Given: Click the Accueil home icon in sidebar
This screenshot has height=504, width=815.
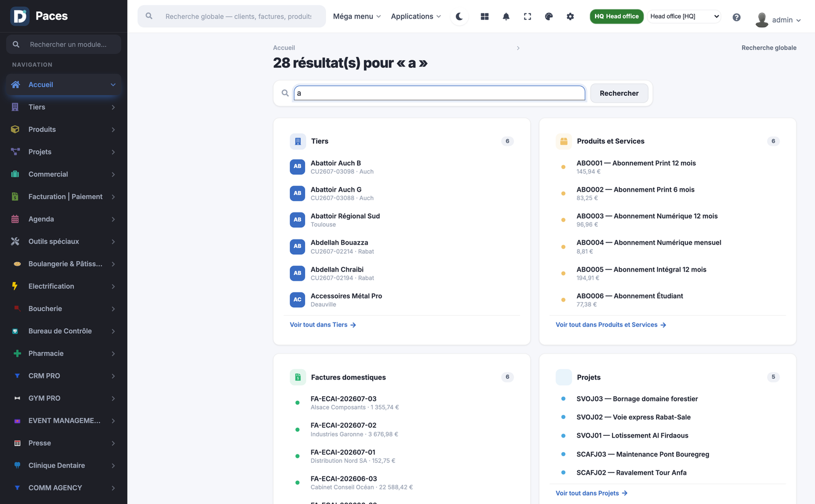Looking at the screenshot, I should coord(15,85).
